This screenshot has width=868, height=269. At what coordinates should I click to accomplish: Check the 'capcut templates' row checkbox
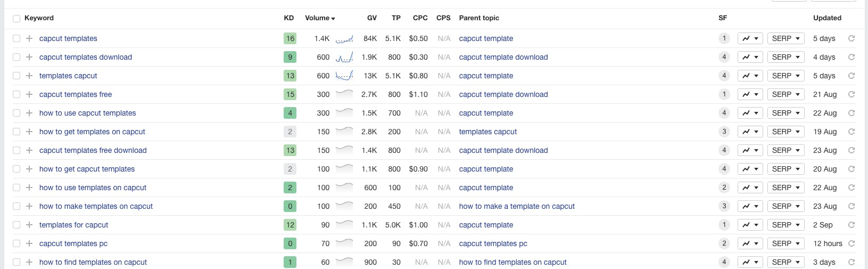pos(16,38)
